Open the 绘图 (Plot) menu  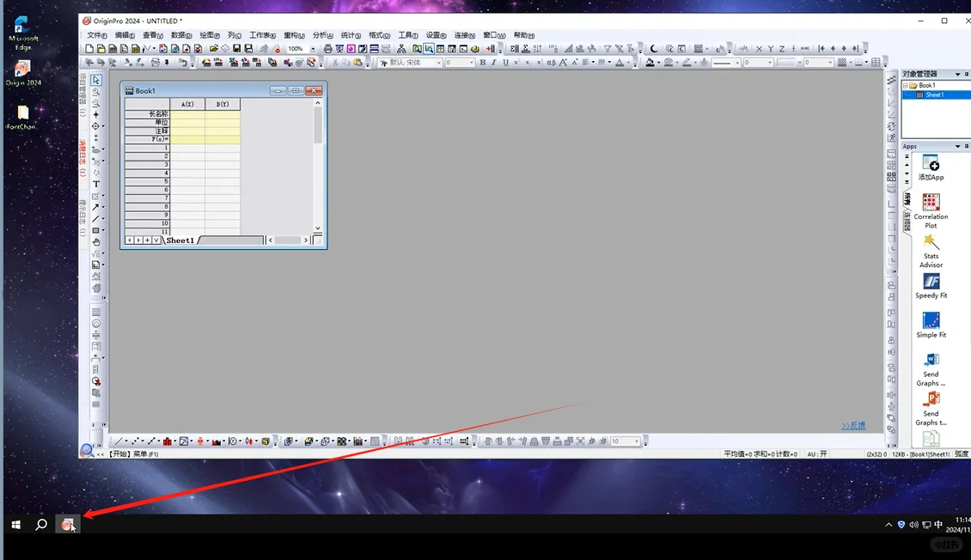210,35
